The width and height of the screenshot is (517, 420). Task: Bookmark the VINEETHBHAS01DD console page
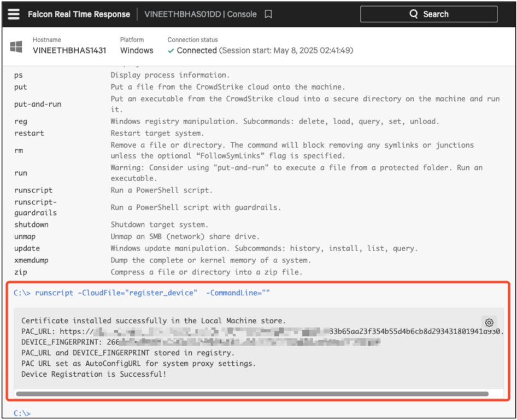point(268,14)
